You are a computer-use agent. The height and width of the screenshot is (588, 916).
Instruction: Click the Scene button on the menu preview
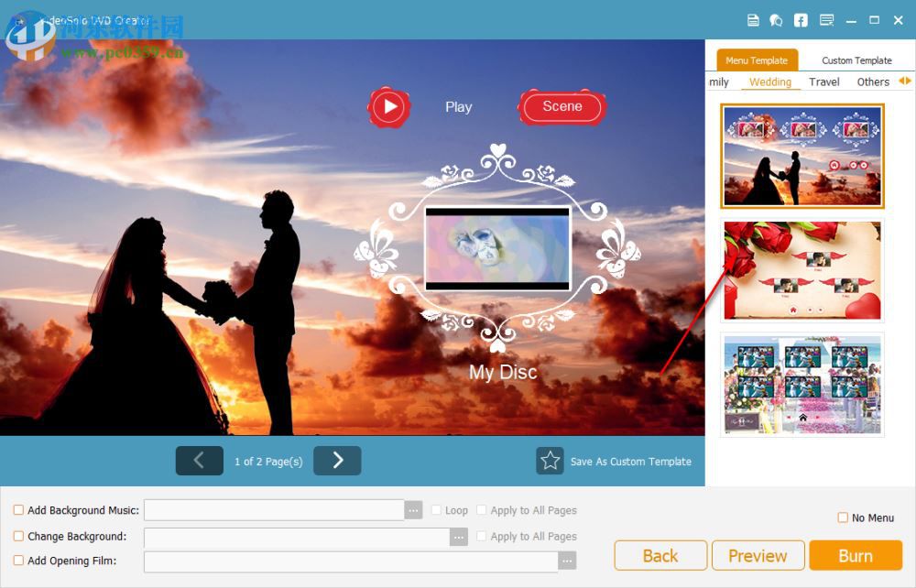562,106
